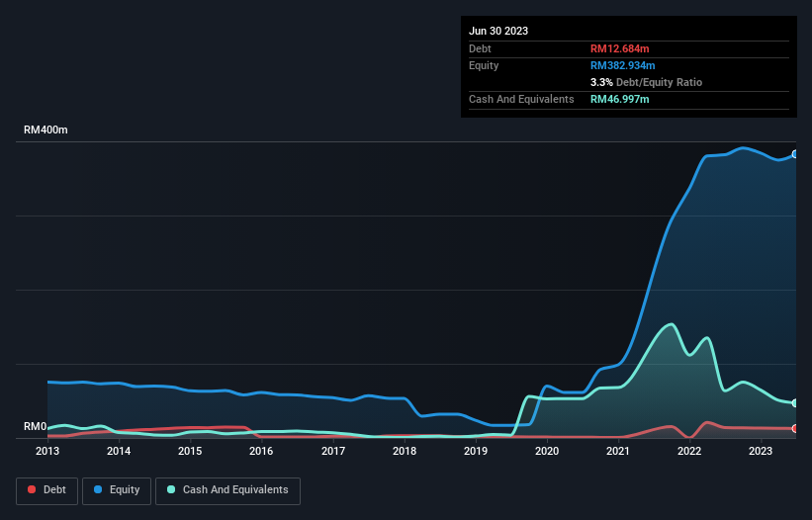Click the 2019 axis label
The height and width of the screenshot is (520, 812).
coord(476,451)
